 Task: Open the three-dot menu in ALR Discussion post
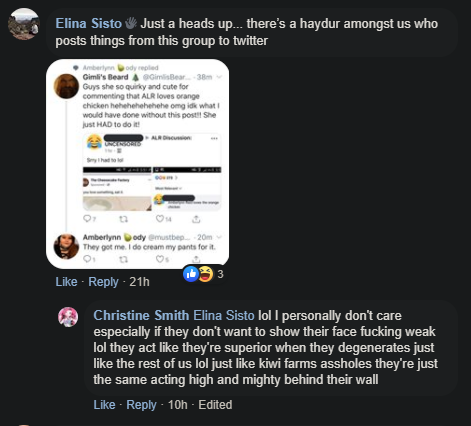[x=214, y=138]
